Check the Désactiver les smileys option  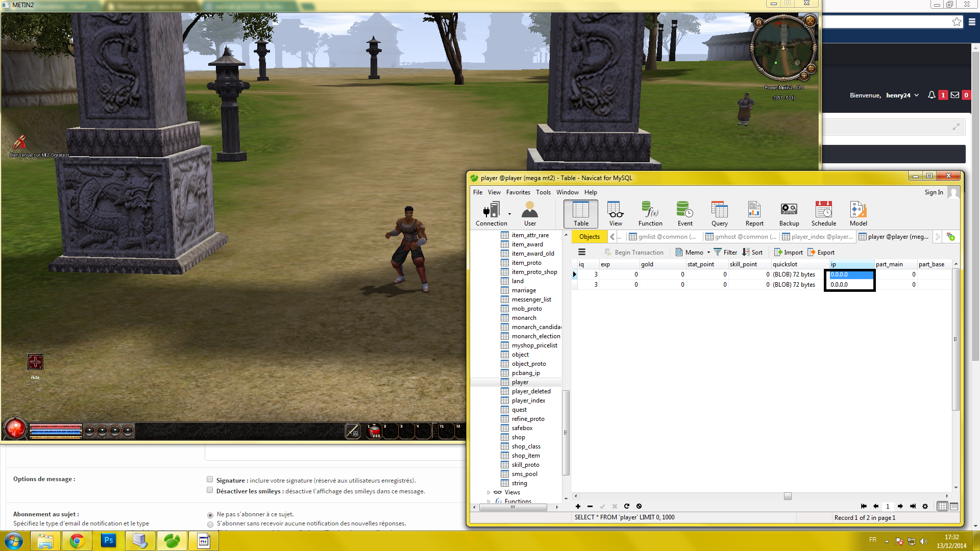(210, 490)
